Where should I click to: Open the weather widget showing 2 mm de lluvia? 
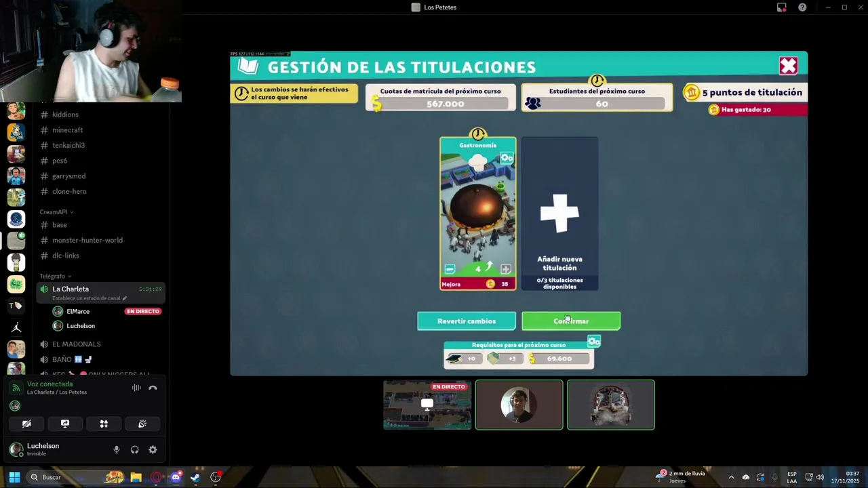click(x=682, y=477)
